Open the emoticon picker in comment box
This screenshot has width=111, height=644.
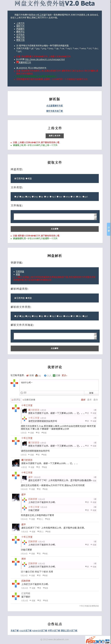click(22, 393)
